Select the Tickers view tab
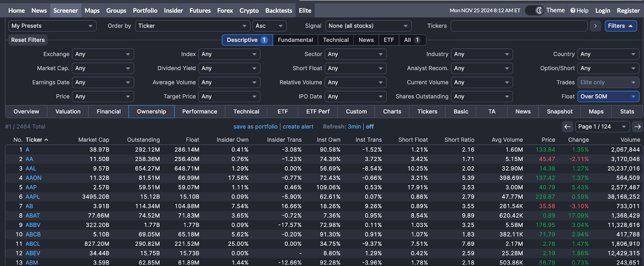Viewport: 644px width, 266px height. (427, 112)
